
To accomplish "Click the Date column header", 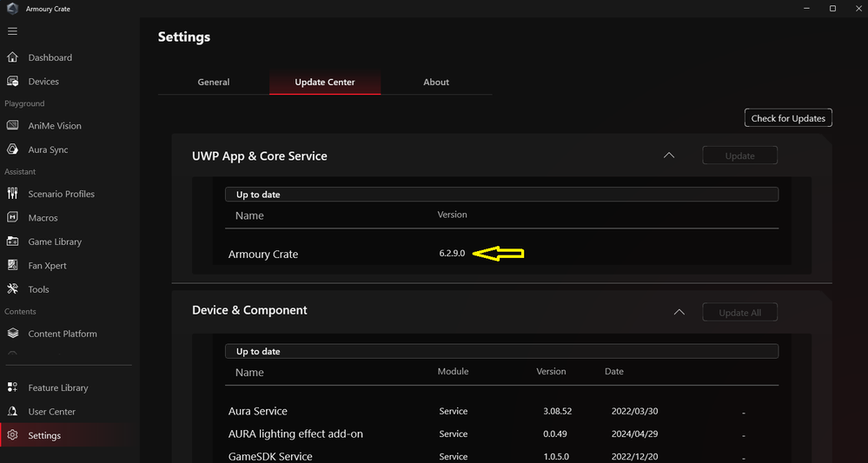I will coord(614,371).
